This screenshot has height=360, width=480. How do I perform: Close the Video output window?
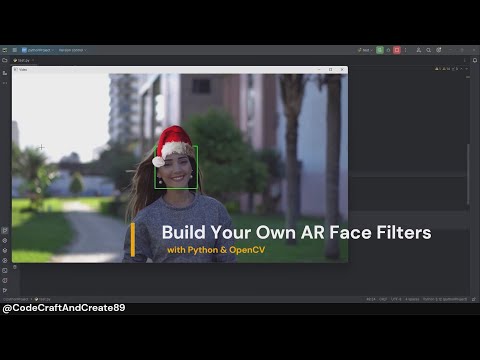(x=342, y=70)
